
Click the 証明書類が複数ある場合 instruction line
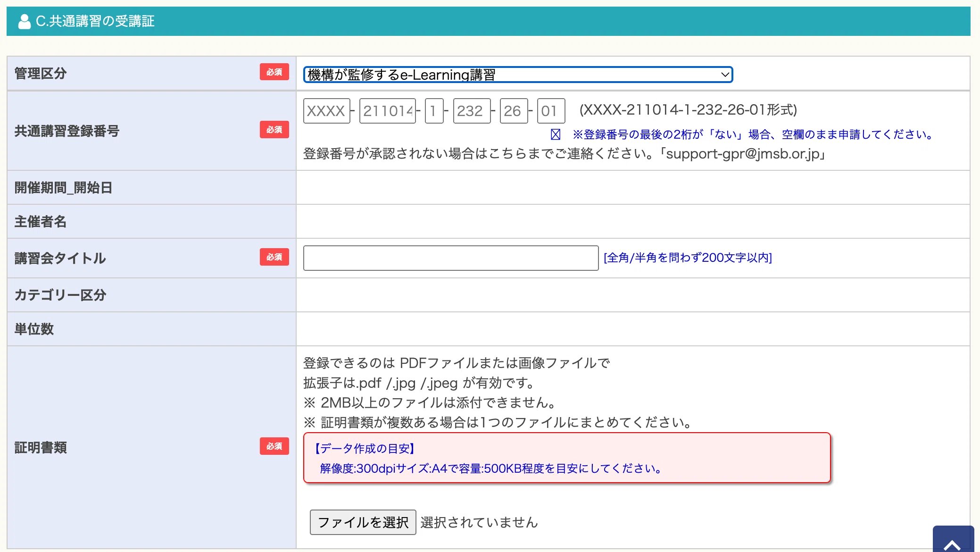pos(498,422)
